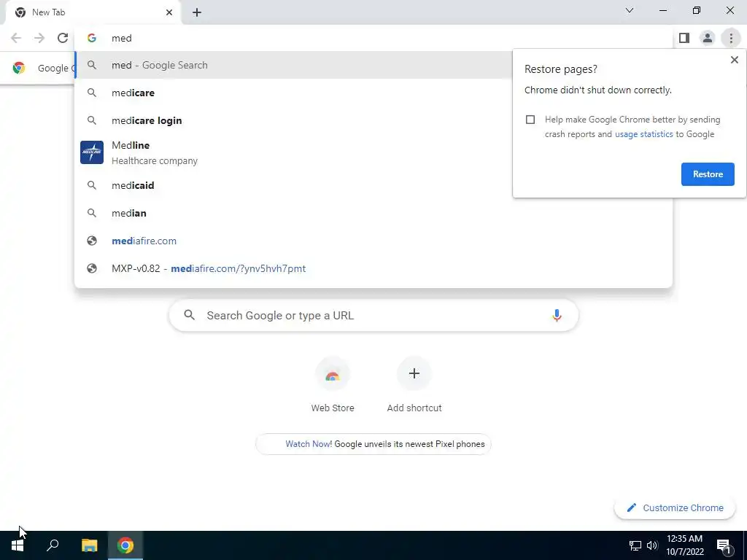Select the medicare suggestion

(x=293, y=93)
